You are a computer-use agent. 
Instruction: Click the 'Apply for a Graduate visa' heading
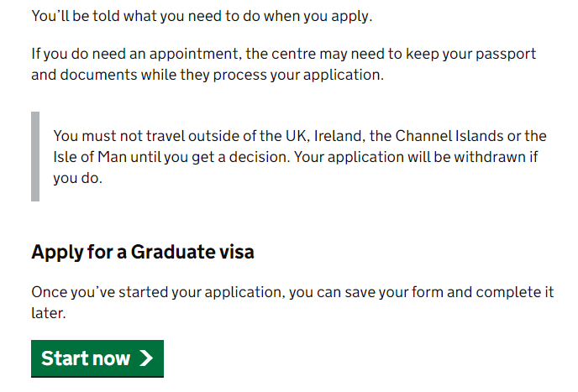142,251
